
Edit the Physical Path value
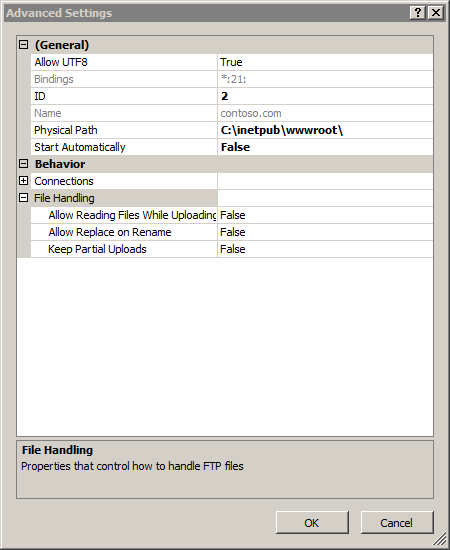(325, 130)
